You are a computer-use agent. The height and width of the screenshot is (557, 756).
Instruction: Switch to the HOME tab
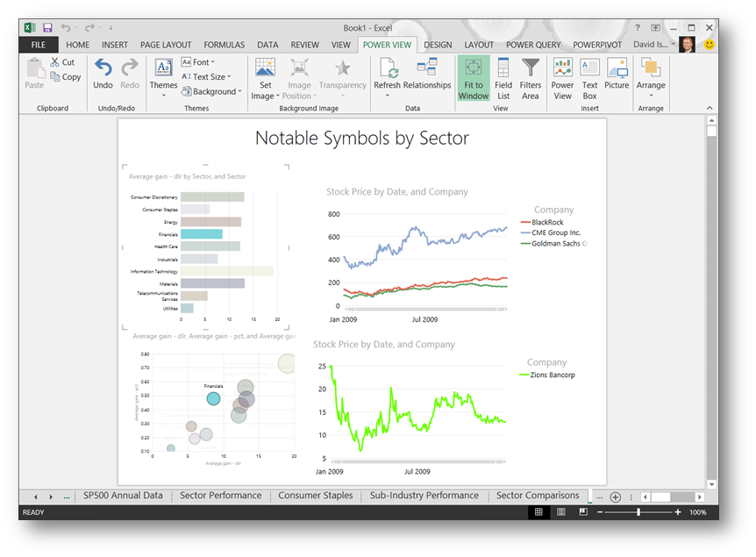(78, 45)
